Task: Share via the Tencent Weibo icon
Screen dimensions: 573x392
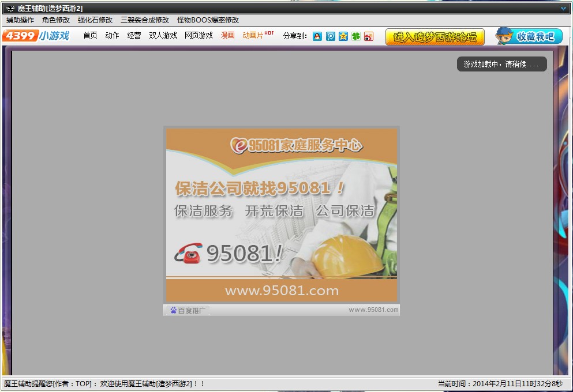Action: click(x=330, y=36)
